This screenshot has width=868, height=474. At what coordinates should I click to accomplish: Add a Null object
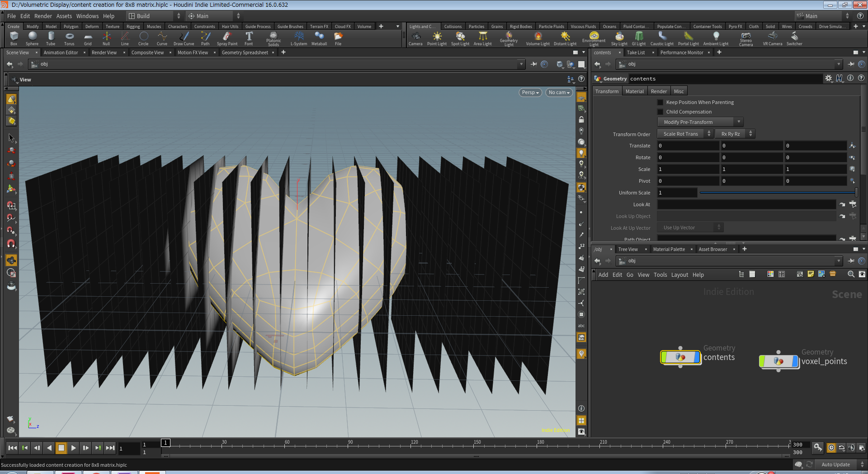[106, 38]
